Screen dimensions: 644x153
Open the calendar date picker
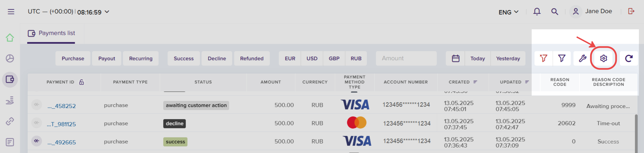455,58
